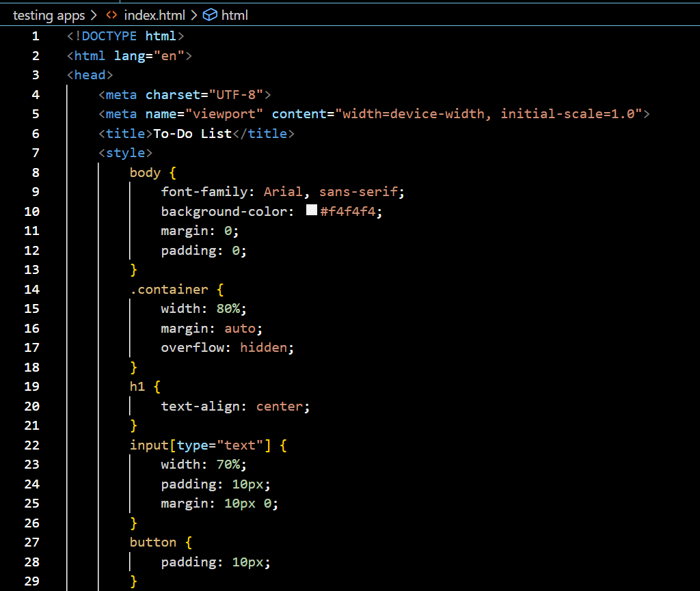Click the input[type="text"] selector

(200, 445)
